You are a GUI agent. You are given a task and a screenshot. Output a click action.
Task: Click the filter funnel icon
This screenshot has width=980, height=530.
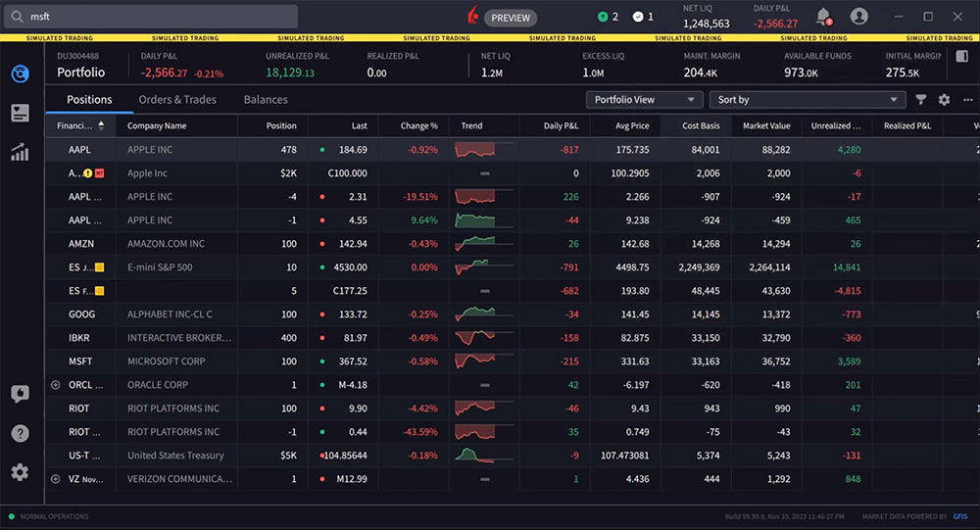click(x=921, y=100)
